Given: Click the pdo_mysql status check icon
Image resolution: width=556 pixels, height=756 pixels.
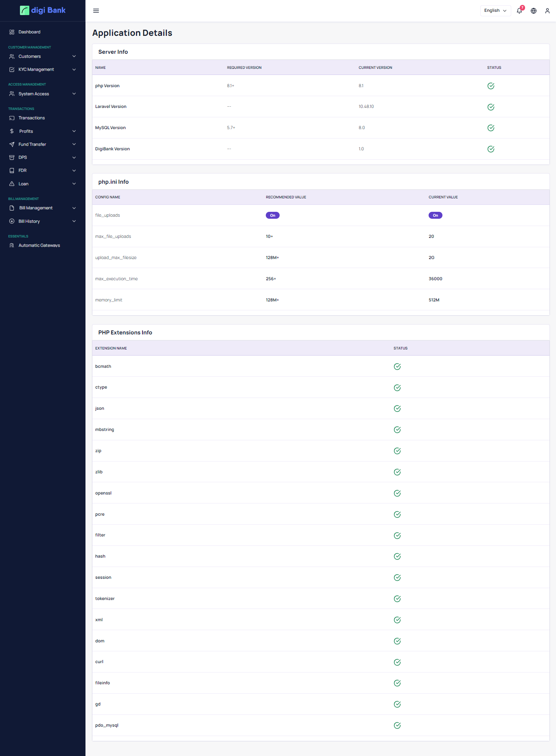Looking at the screenshot, I should [397, 725].
